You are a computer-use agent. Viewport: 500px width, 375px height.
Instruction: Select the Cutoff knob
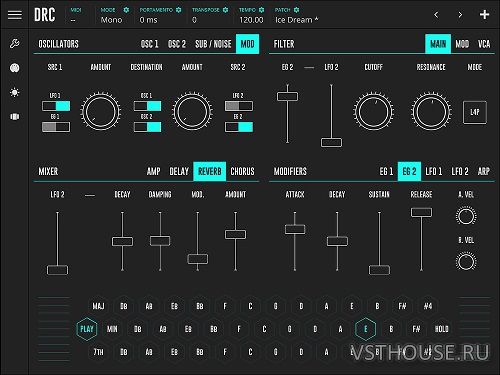click(373, 112)
